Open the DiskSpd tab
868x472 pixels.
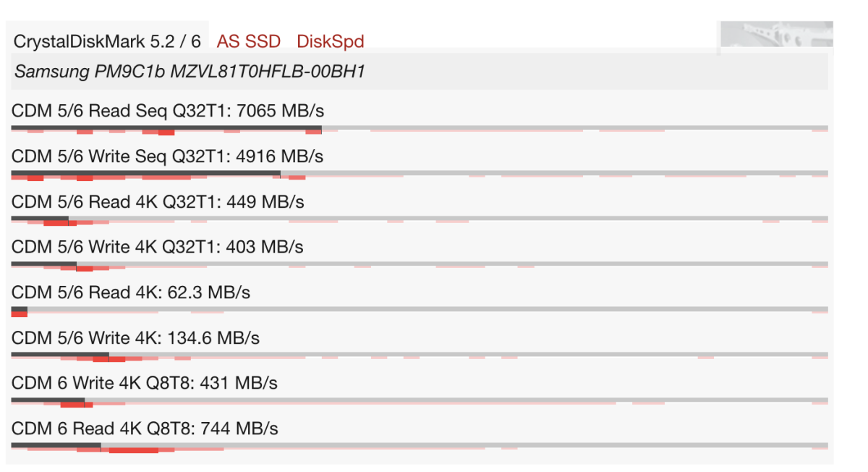330,41
